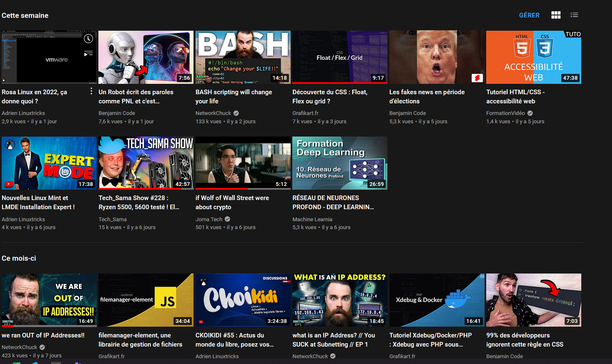The image size is (612, 364).
Task: Play the Wolf of Wall Street crypto thumbnail
Action: (242, 163)
